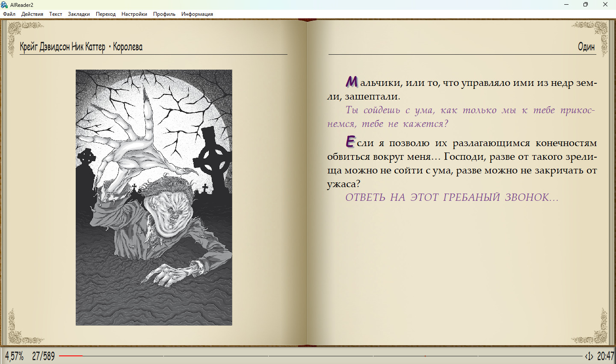Click the 4,57% reading percentage indicator

(x=14, y=356)
